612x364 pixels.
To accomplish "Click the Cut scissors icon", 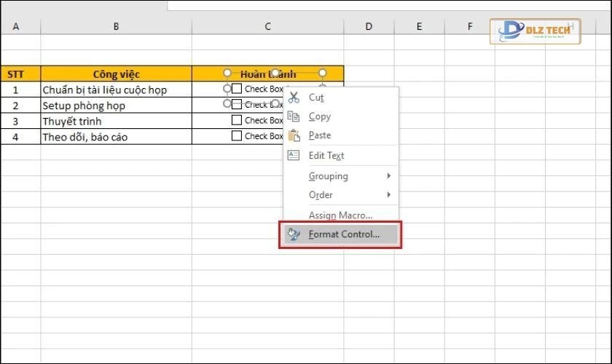I will tap(294, 98).
